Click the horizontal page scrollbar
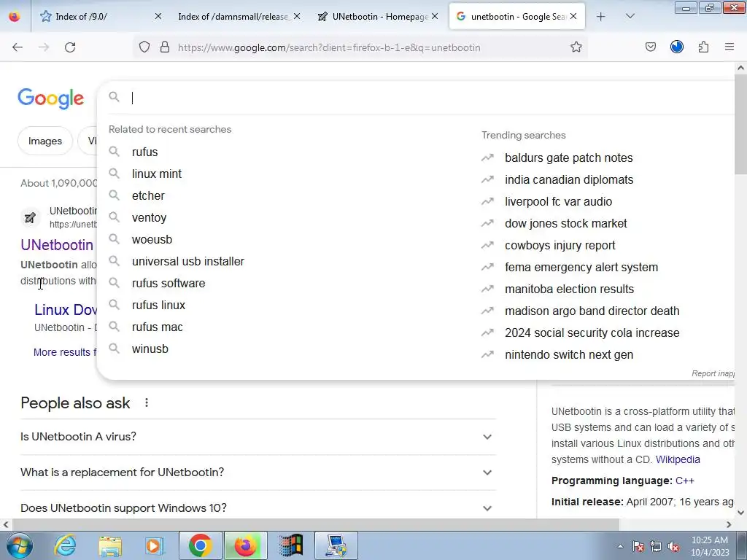The width and height of the screenshot is (747, 560). point(315,524)
